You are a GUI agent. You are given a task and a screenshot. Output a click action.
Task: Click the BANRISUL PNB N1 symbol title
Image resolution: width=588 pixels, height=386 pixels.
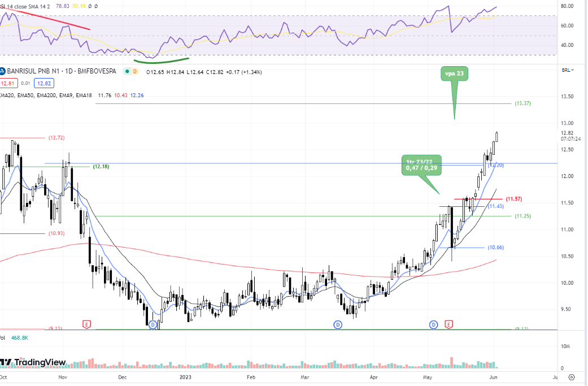(x=62, y=71)
